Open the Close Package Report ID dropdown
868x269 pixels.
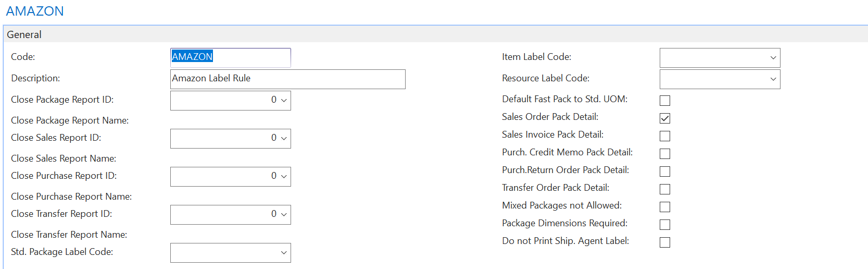284,100
